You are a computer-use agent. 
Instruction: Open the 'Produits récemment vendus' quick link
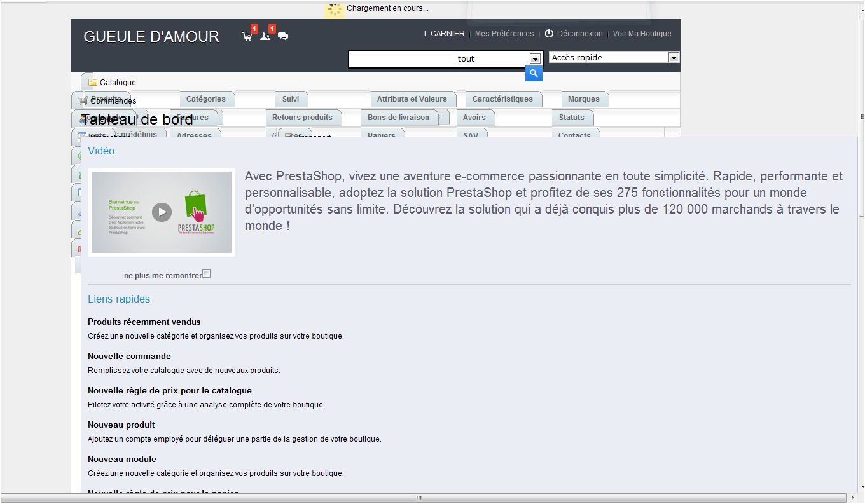[144, 322]
